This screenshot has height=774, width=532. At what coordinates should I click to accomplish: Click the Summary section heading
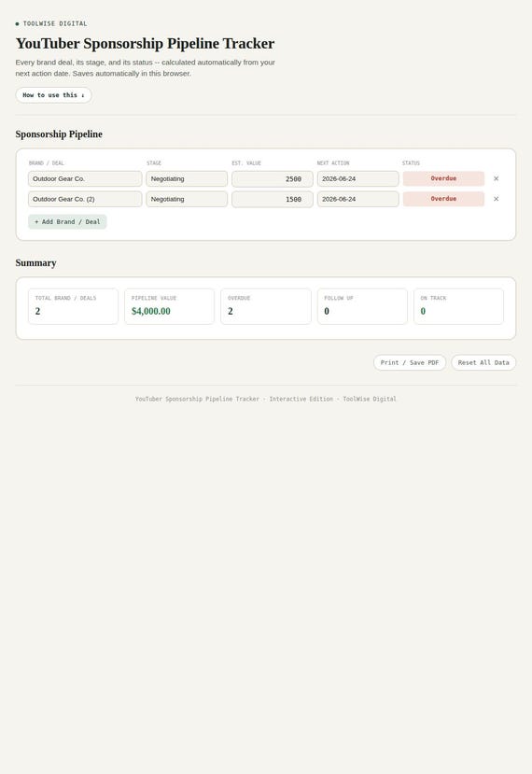[35, 263]
